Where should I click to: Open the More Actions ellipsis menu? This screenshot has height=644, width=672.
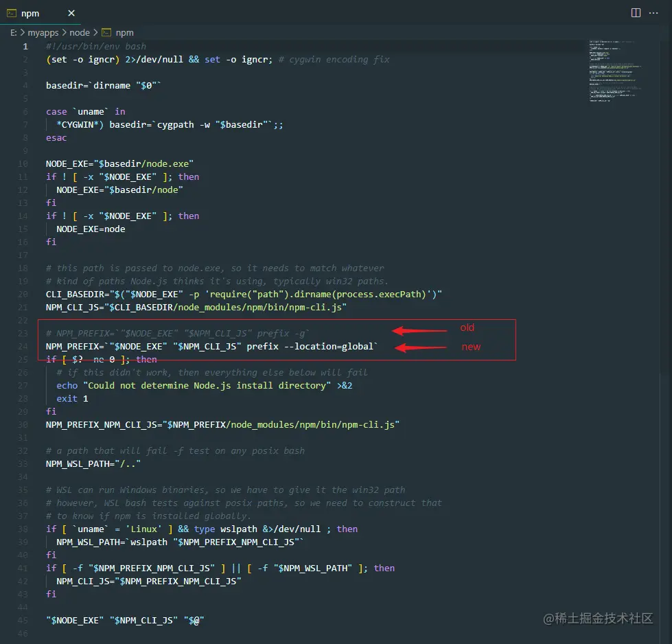653,13
